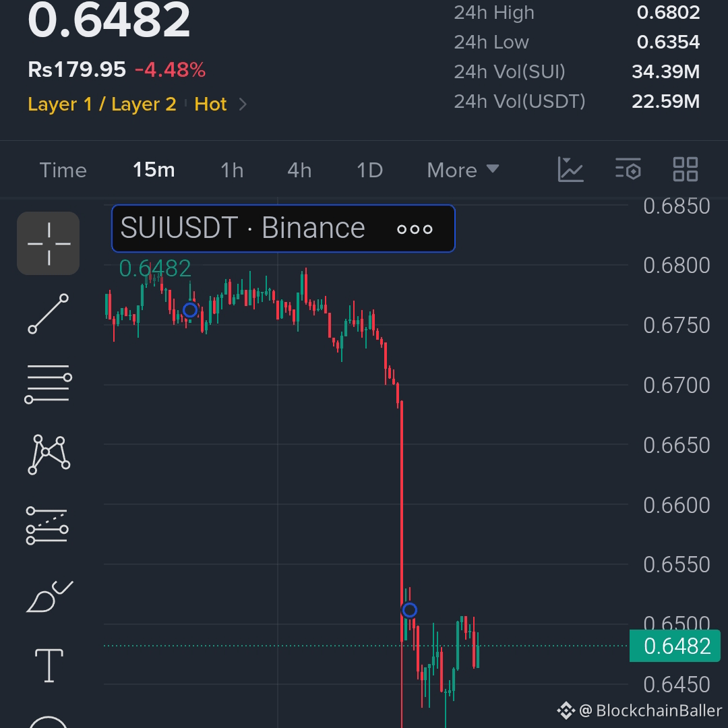
Task: Open the Hot tag link
Action: point(210,104)
